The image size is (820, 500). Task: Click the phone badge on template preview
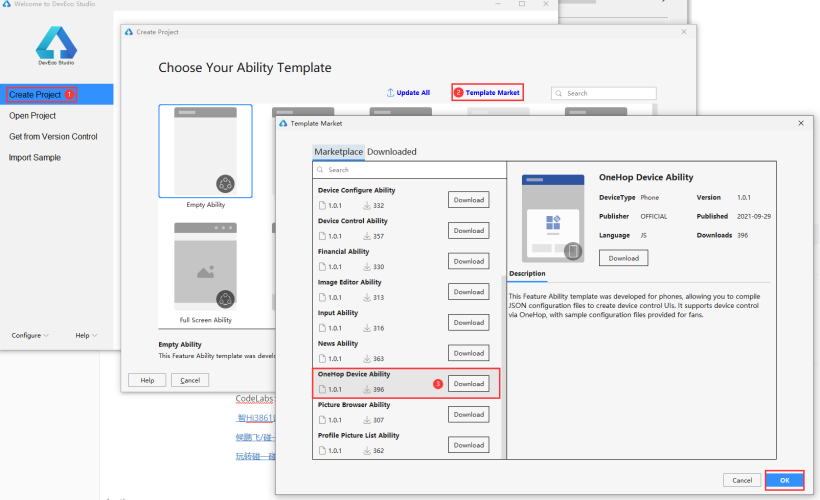(x=573, y=251)
